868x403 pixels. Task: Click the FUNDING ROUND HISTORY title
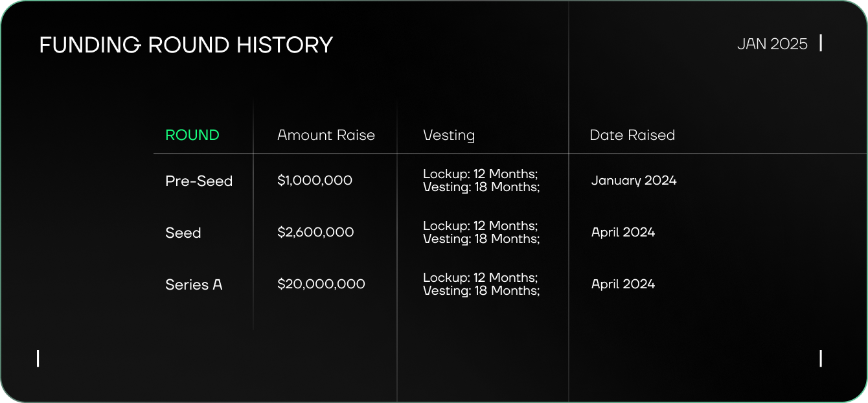point(186,45)
